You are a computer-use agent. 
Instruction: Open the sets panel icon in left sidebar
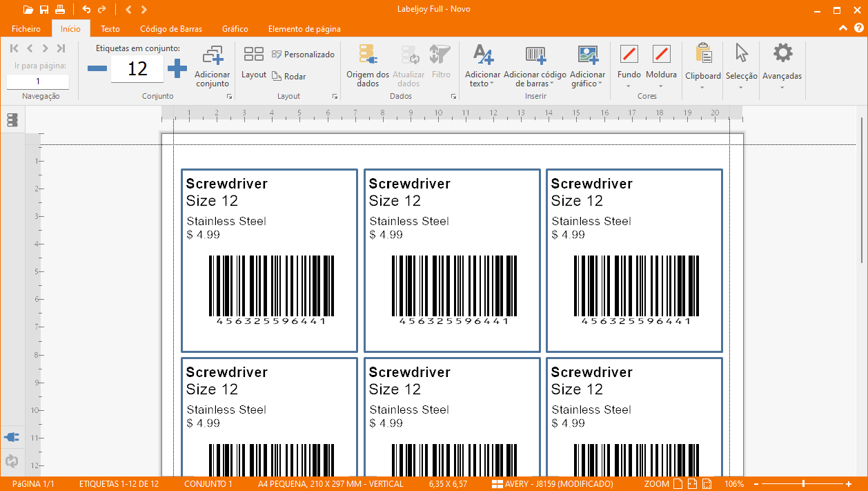[12, 120]
